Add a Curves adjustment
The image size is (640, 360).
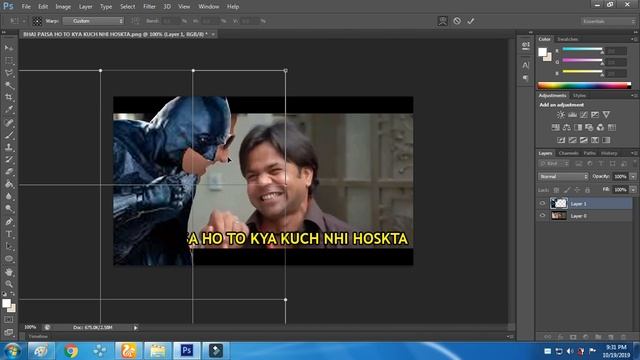pos(584,115)
